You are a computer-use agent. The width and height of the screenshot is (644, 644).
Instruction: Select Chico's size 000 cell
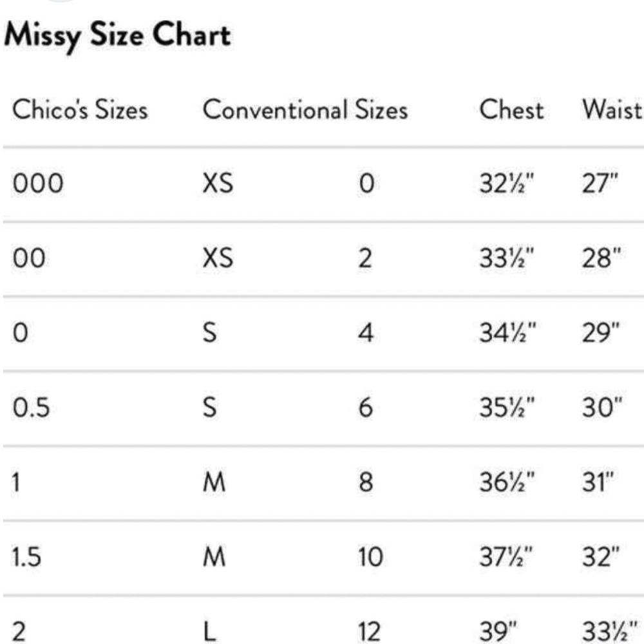coord(38,183)
